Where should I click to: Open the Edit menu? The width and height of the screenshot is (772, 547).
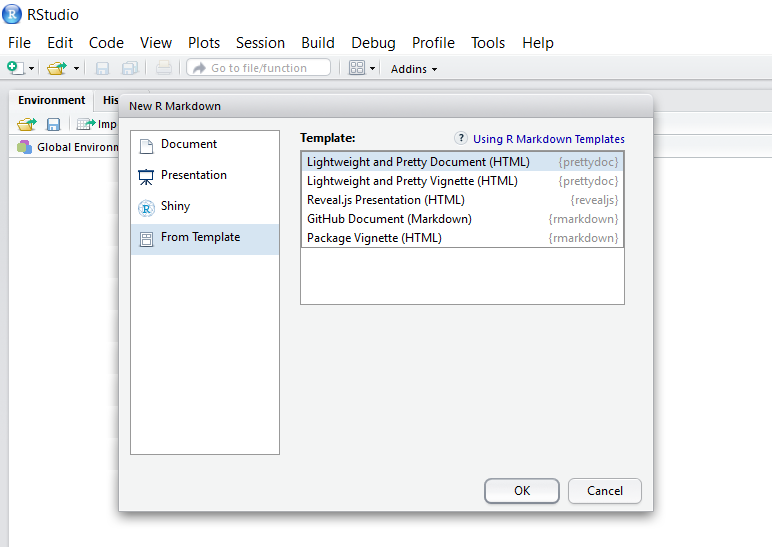pyautogui.click(x=60, y=43)
